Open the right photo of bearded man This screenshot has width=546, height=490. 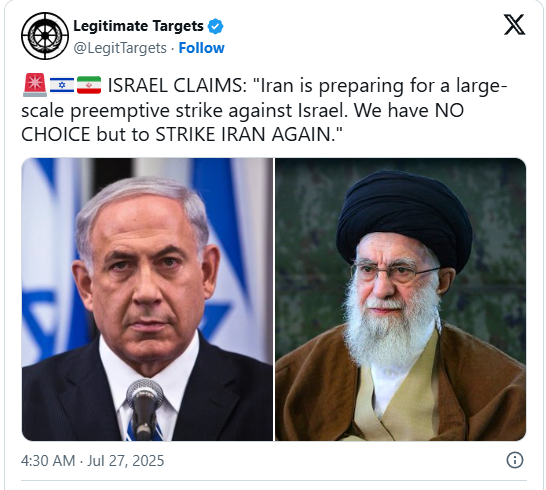point(400,300)
